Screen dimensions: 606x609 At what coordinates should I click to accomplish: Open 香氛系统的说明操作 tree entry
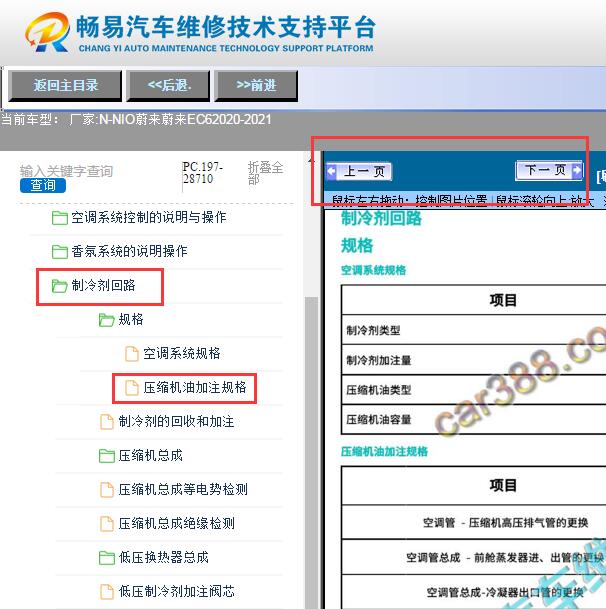pos(129,252)
